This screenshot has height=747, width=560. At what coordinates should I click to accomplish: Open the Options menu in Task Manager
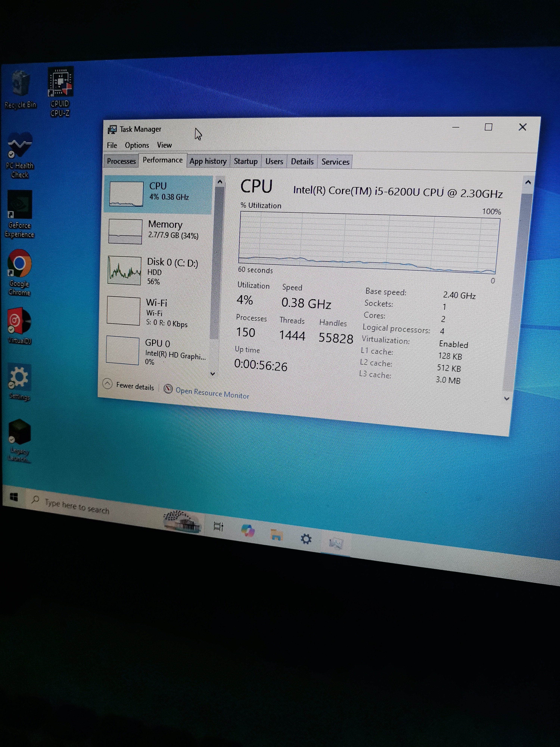(137, 145)
